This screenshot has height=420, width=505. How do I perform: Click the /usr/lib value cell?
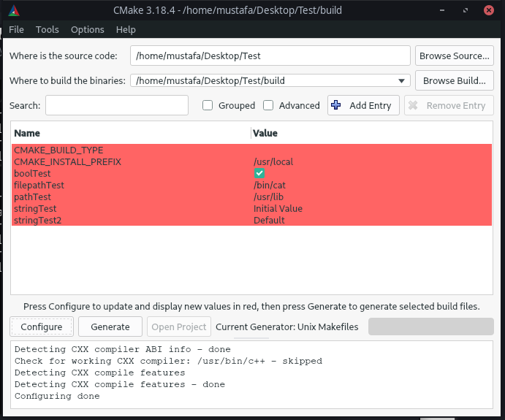[269, 196]
